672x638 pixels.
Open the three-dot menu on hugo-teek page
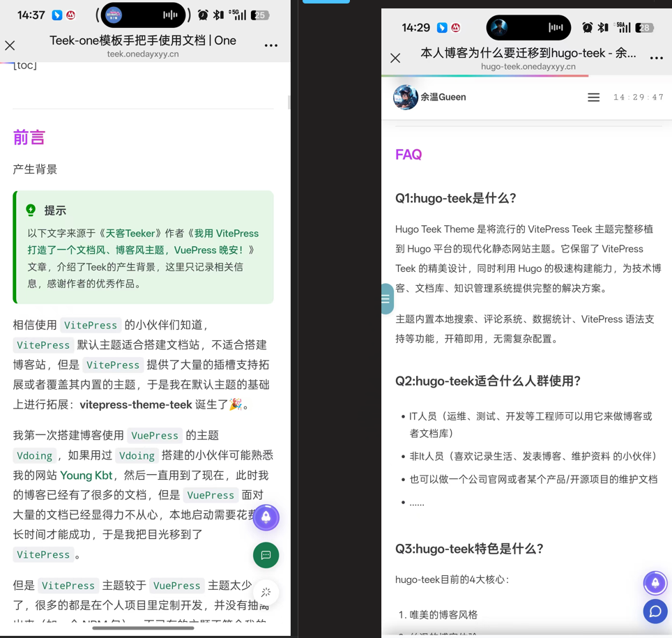[656, 59]
